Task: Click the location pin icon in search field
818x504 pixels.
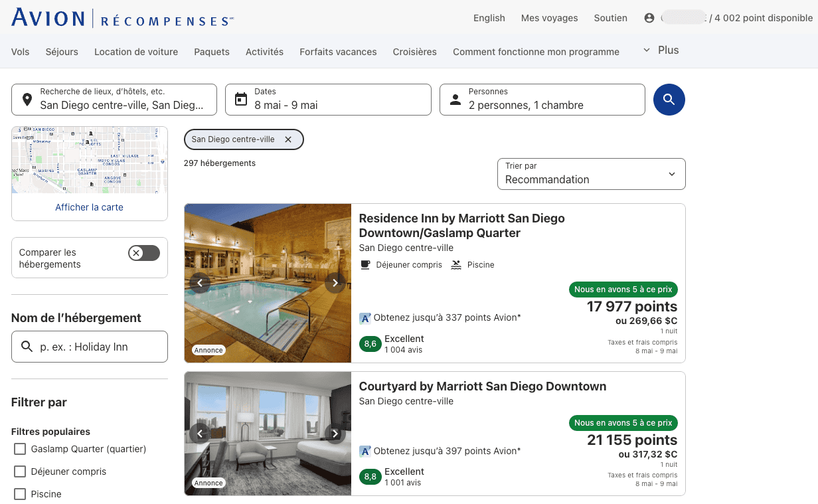Action: point(27,100)
